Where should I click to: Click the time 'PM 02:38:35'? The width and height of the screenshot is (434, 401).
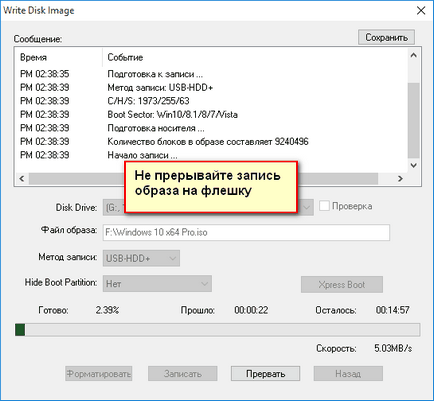[45, 74]
